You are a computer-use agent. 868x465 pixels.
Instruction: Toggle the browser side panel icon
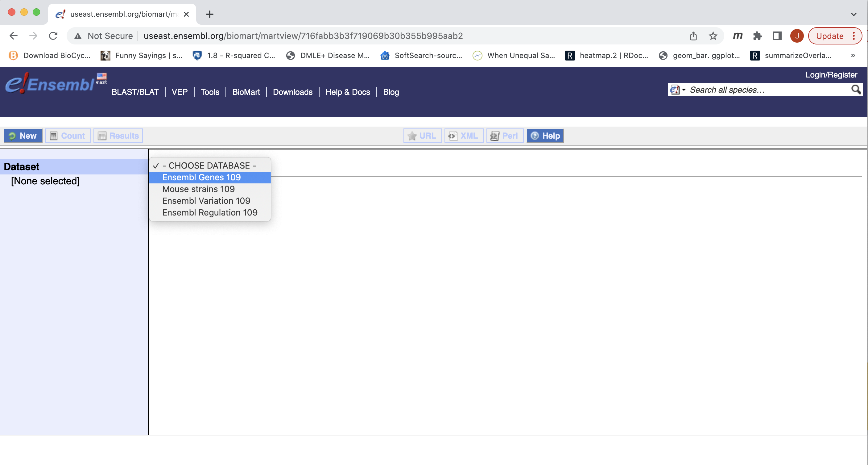(777, 36)
